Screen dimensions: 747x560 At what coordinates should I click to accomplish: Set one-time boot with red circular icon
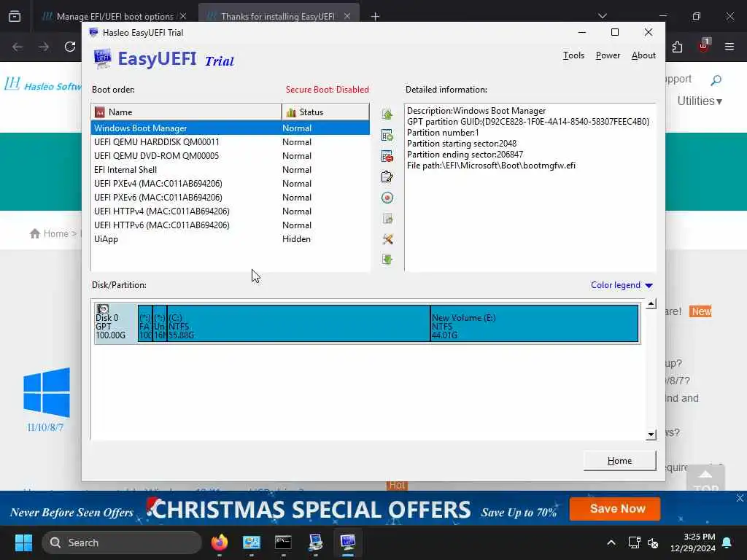click(387, 198)
